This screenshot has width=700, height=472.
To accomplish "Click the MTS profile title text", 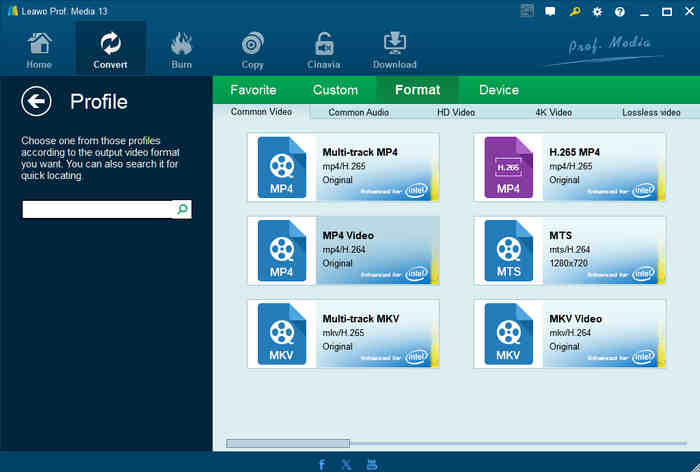I will click(560, 235).
